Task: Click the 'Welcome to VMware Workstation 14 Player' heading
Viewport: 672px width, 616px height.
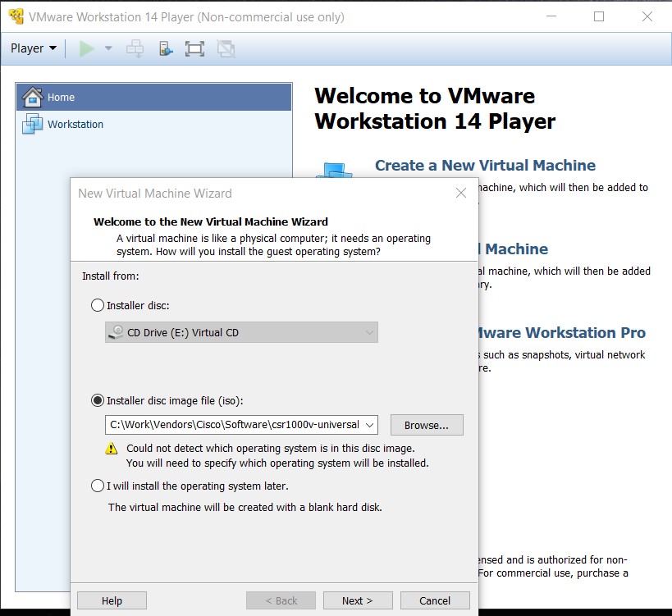Action: pyautogui.click(x=435, y=108)
